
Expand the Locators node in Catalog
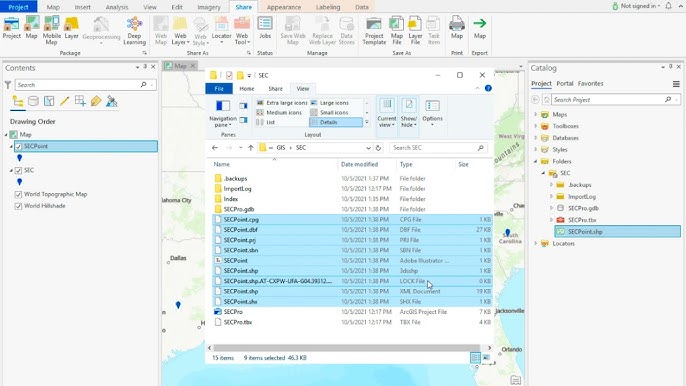pos(536,243)
